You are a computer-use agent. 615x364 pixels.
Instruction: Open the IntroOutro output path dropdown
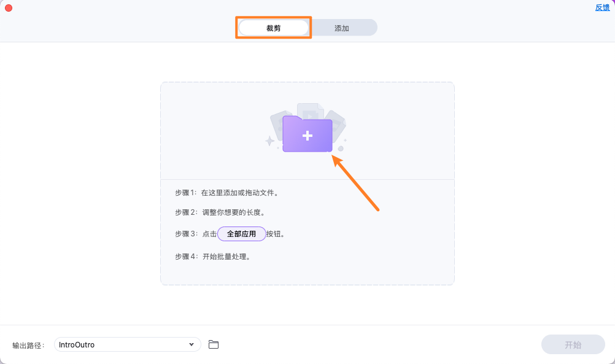click(127, 344)
